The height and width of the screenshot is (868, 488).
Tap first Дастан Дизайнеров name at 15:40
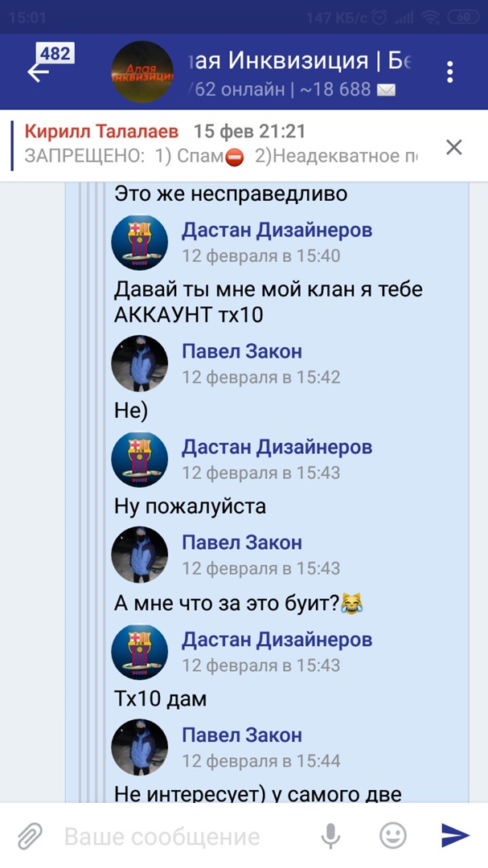[277, 230]
